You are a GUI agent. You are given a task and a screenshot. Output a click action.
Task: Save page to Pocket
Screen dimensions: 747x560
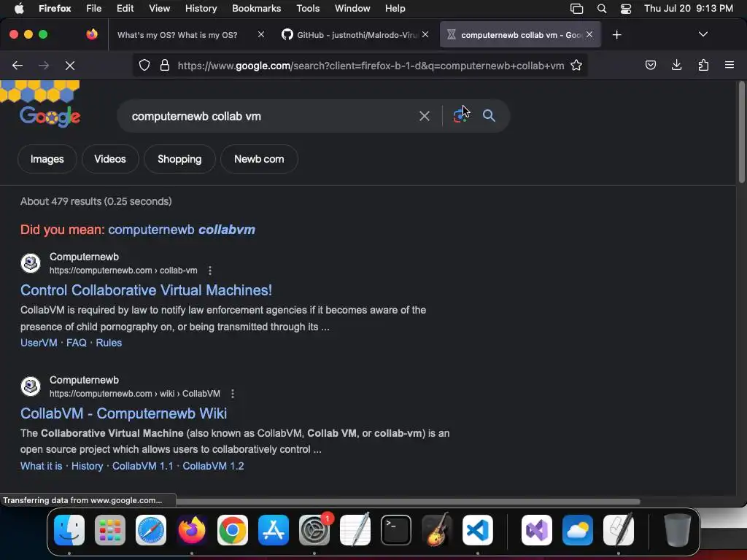pyautogui.click(x=650, y=65)
